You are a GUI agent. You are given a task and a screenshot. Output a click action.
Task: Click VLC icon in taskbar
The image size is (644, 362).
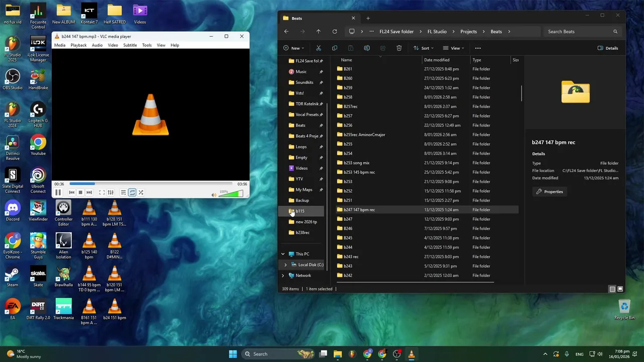pos(411,354)
